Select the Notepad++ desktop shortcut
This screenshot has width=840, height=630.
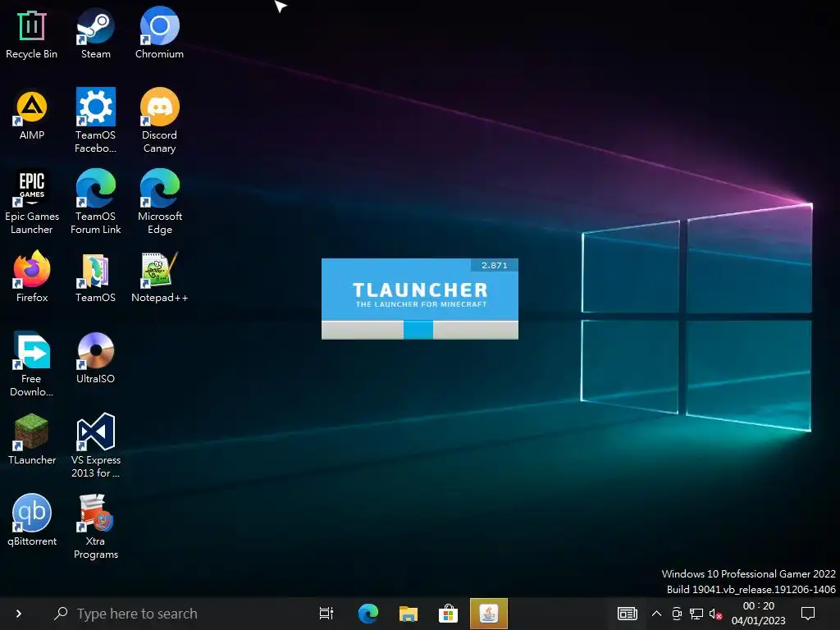click(159, 277)
